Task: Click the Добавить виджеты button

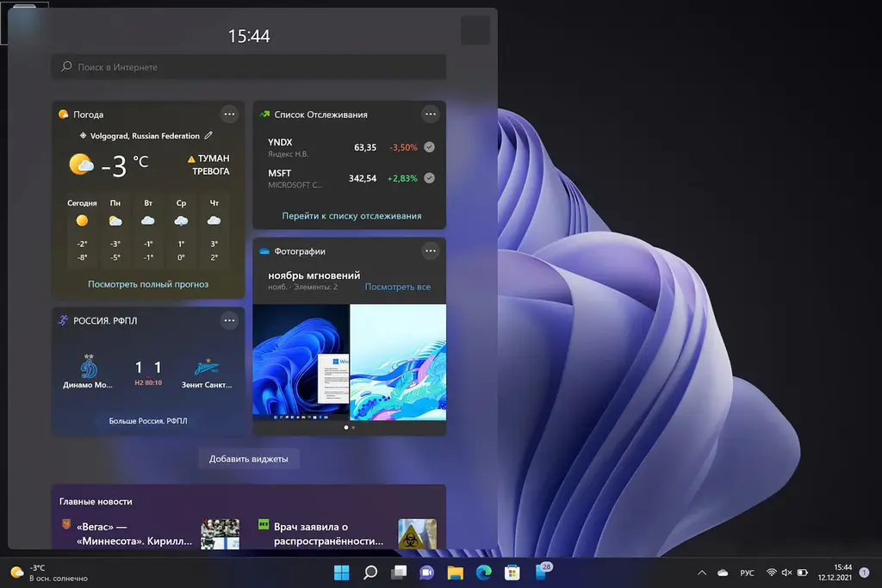Action: (249, 459)
